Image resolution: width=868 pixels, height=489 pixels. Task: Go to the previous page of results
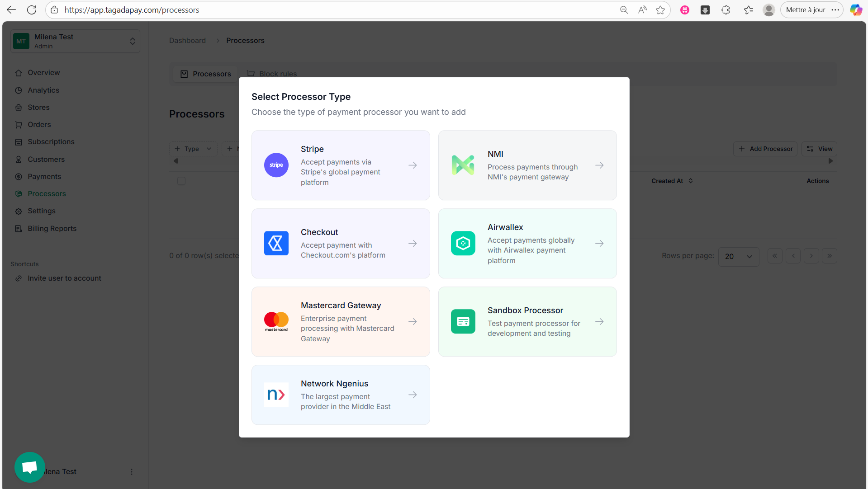[793, 256]
